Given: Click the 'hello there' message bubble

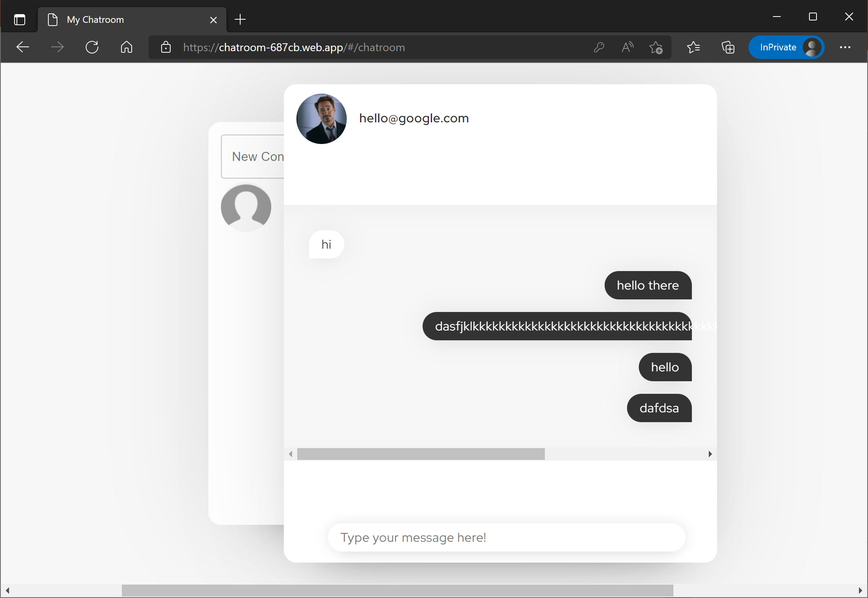Looking at the screenshot, I should [x=648, y=285].
